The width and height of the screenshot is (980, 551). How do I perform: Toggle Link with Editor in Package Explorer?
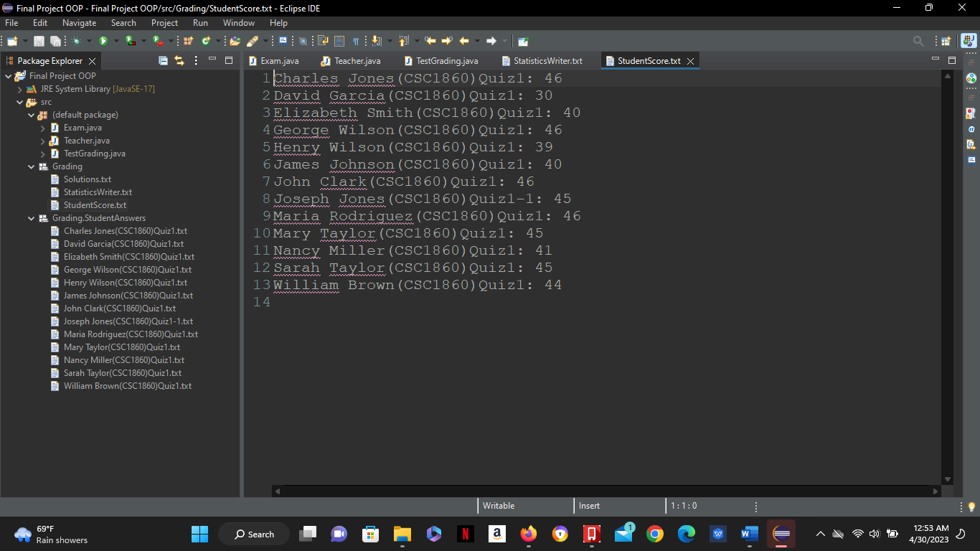[x=179, y=61]
